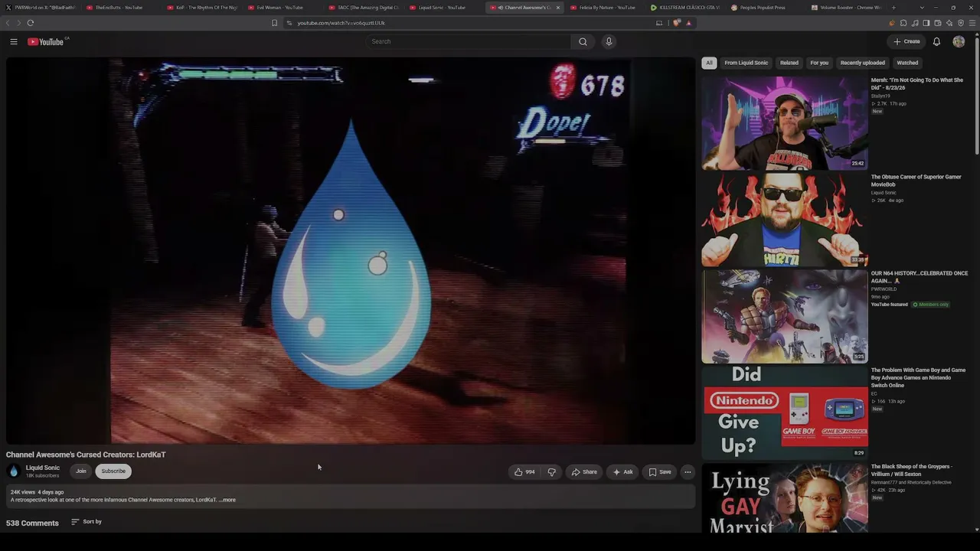This screenshot has height=551, width=980.
Task: Open the Mersh video thumbnail
Action: [x=785, y=122]
